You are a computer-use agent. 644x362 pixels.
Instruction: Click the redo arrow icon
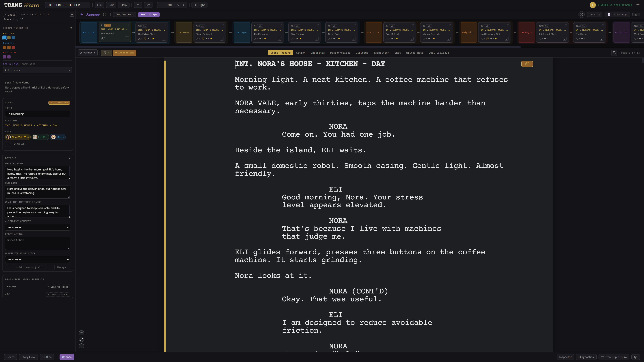coord(148,5)
